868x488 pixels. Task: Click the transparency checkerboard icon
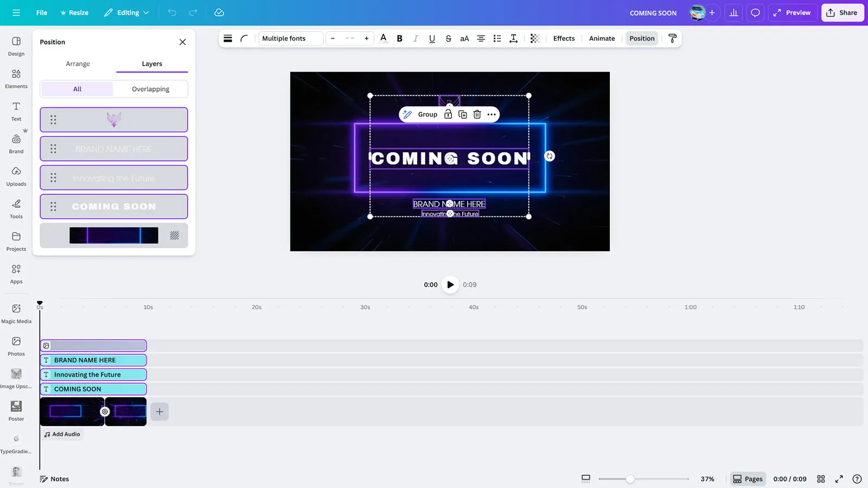[x=535, y=38]
